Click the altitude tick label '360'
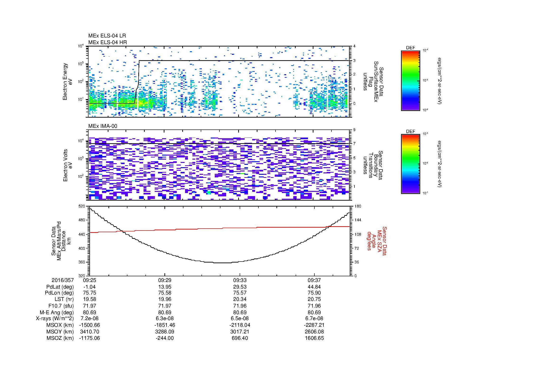Image resolution: width=555 pixels, height=392 pixels. (82, 262)
